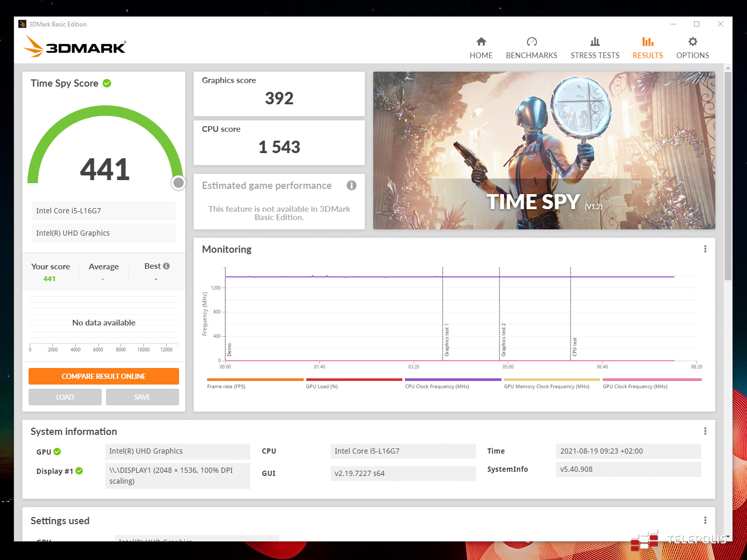Click the Load button
Image resolution: width=747 pixels, height=560 pixels.
point(65,397)
